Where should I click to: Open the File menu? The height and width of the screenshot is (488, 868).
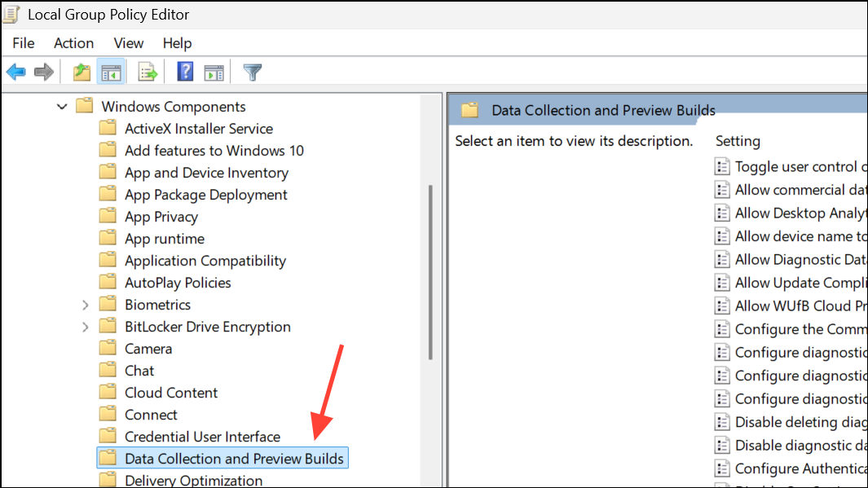click(x=23, y=43)
